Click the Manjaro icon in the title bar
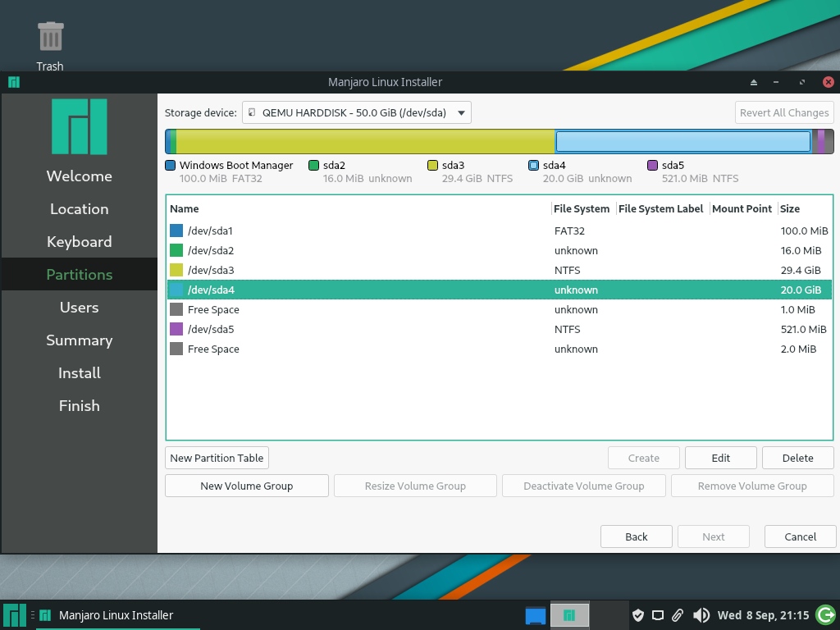The height and width of the screenshot is (630, 840). click(x=14, y=82)
